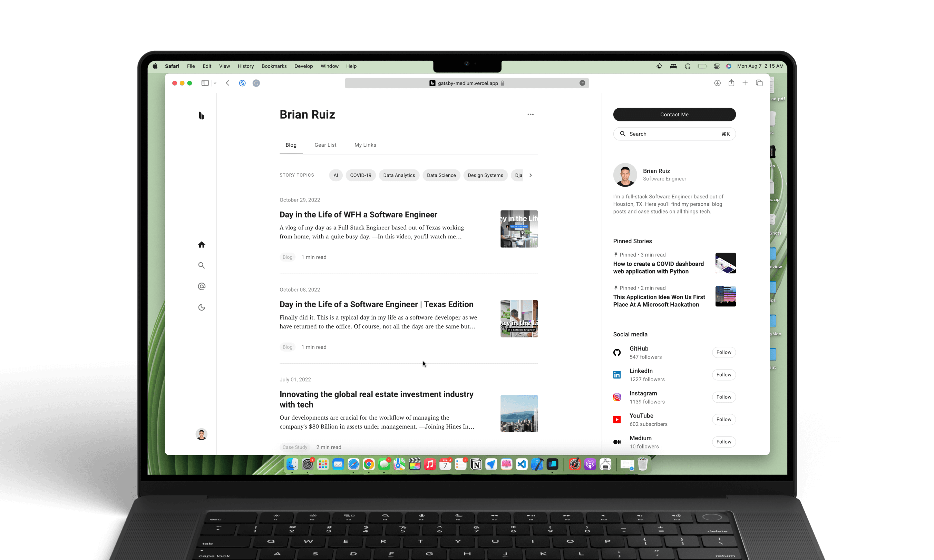Select the AI story topic chip
Image resolution: width=934 pixels, height=560 pixels.
pos(336,175)
